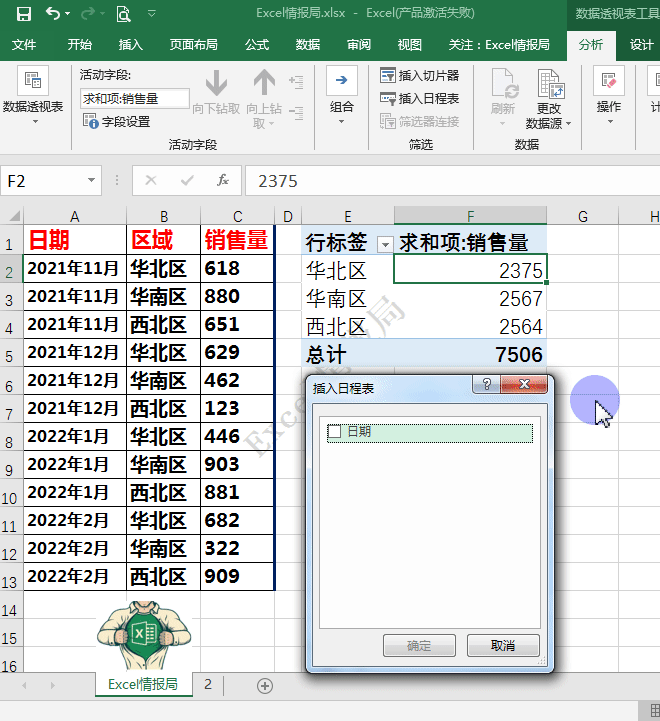Open the 行标签 filter dropdown
The width and height of the screenshot is (660, 721).
[x=385, y=244]
